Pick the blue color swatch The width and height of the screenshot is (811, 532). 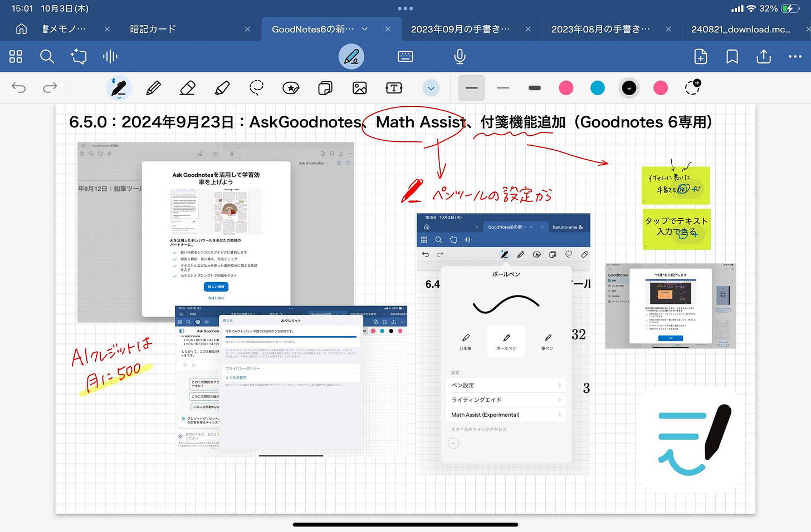pyautogui.click(x=598, y=88)
